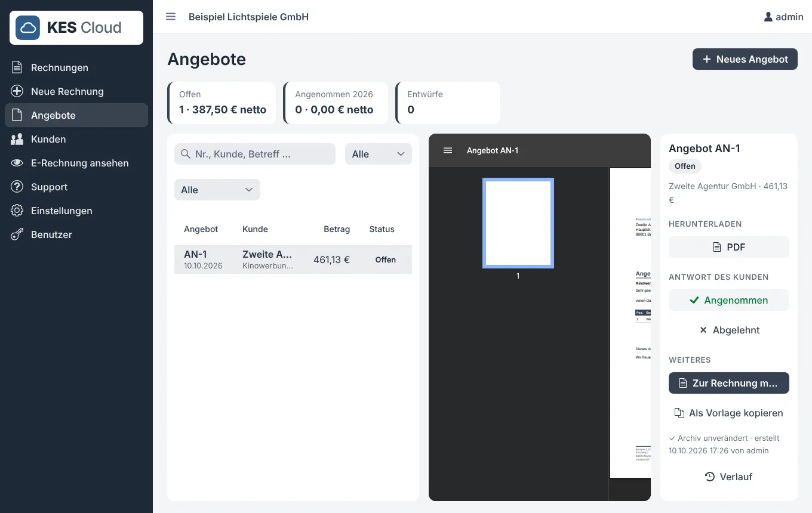Click the admin user icon
Screen dimensions: 812x513
click(x=768, y=17)
